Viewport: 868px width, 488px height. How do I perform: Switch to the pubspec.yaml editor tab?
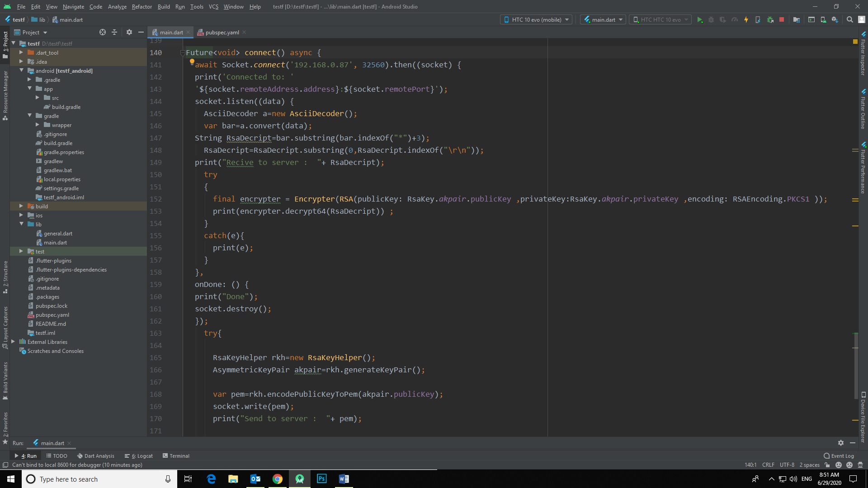click(x=221, y=32)
